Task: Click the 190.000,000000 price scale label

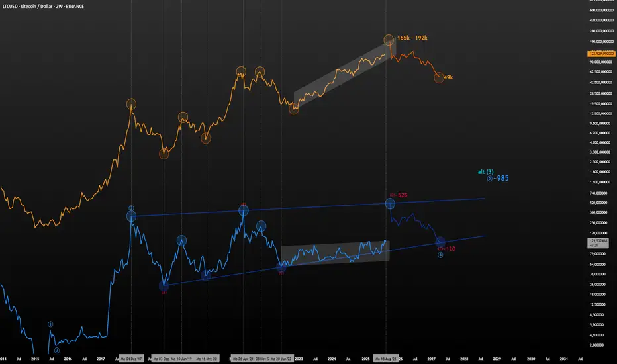Action: [x=602, y=41]
